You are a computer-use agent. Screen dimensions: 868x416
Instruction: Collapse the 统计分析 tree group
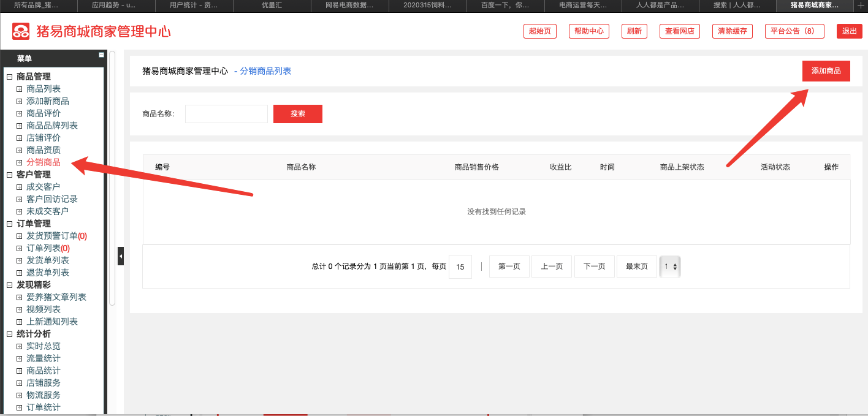[9, 334]
